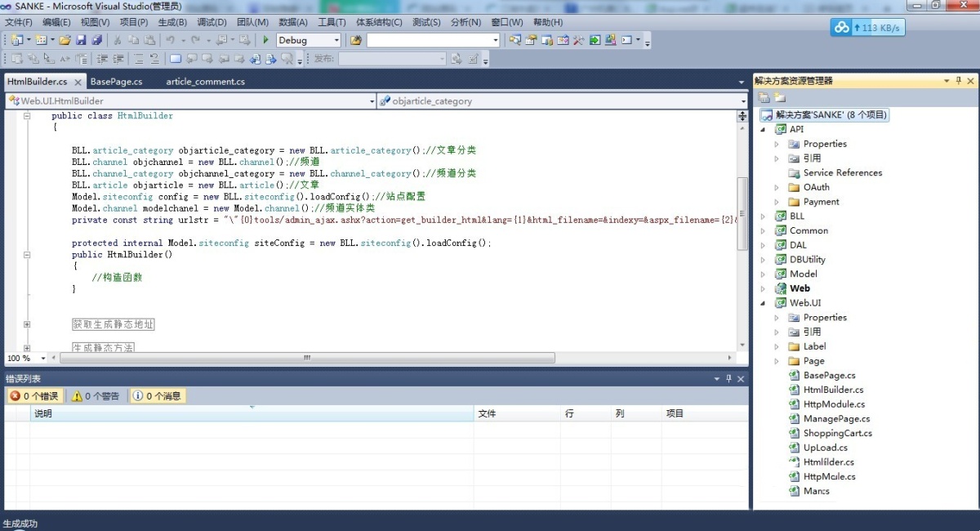This screenshot has width=980, height=531.
Task: Toggle the messages filter showing 0 messages
Action: (x=158, y=396)
